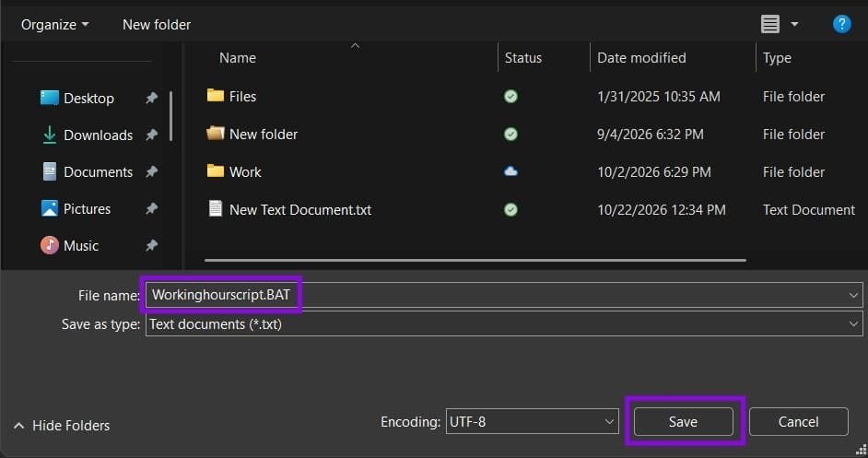Open the Help question mark icon
Screen dimensions: 868x458
coord(841,24)
